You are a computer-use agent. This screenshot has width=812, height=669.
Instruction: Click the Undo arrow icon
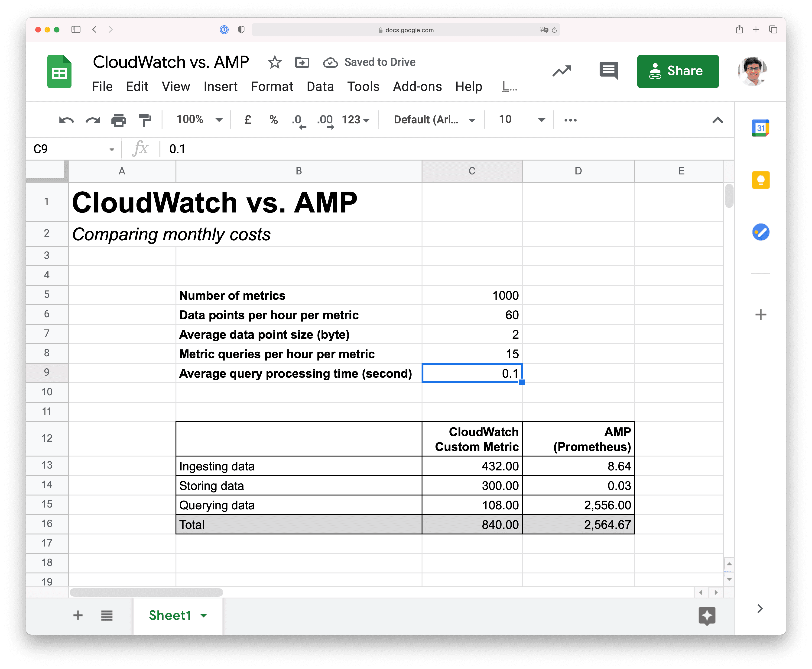66,120
